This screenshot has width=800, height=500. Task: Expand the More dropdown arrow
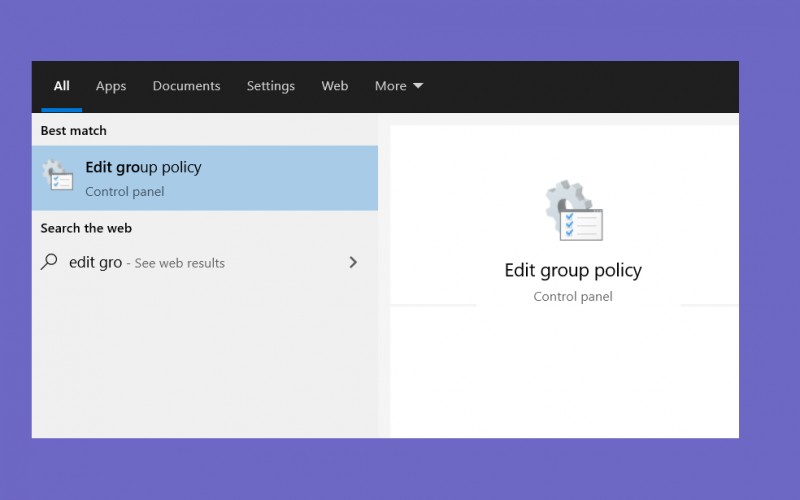pyautogui.click(x=418, y=86)
